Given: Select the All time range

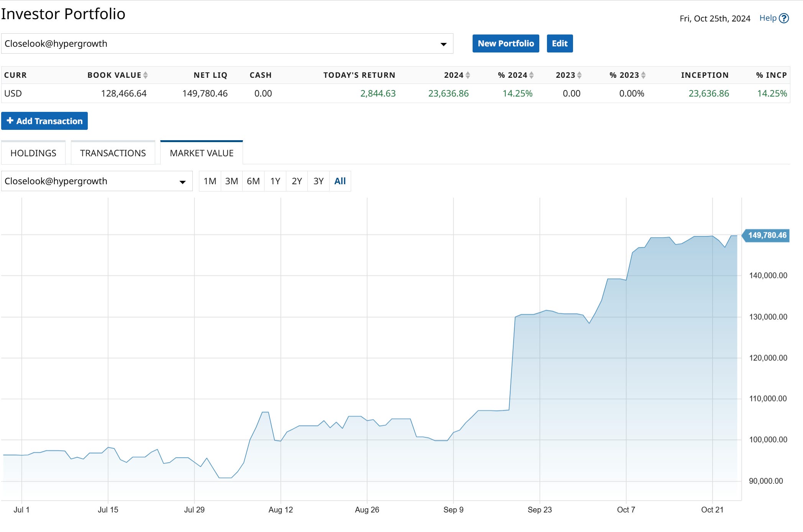Looking at the screenshot, I should click(x=340, y=181).
